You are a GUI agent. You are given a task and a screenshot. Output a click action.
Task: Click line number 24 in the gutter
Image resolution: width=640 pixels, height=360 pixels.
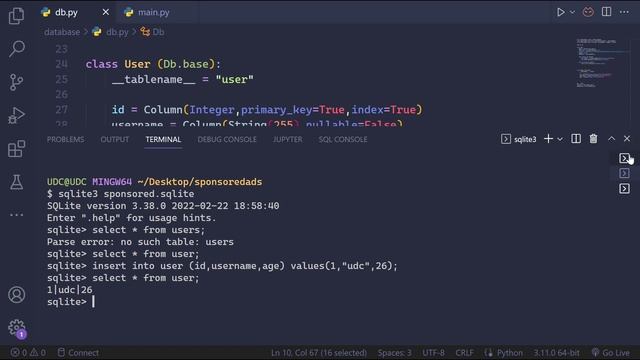click(x=62, y=64)
